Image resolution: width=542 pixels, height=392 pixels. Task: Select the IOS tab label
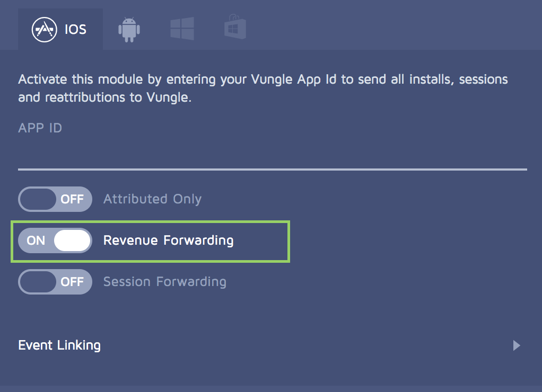[x=75, y=30]
